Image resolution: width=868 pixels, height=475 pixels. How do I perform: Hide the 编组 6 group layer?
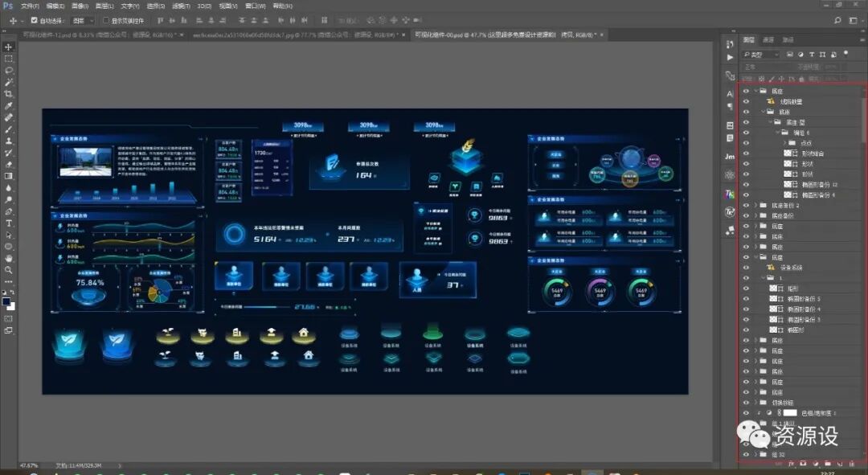[746, 133]
